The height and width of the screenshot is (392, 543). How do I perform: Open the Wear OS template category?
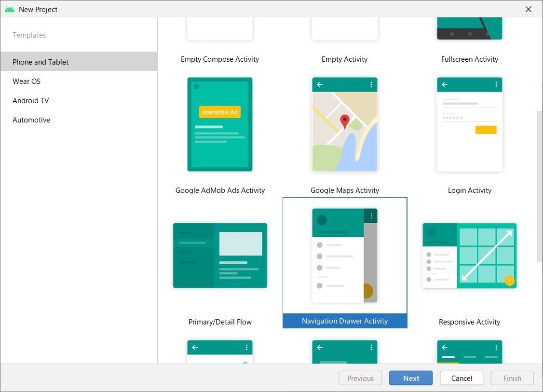pos(79,81)
